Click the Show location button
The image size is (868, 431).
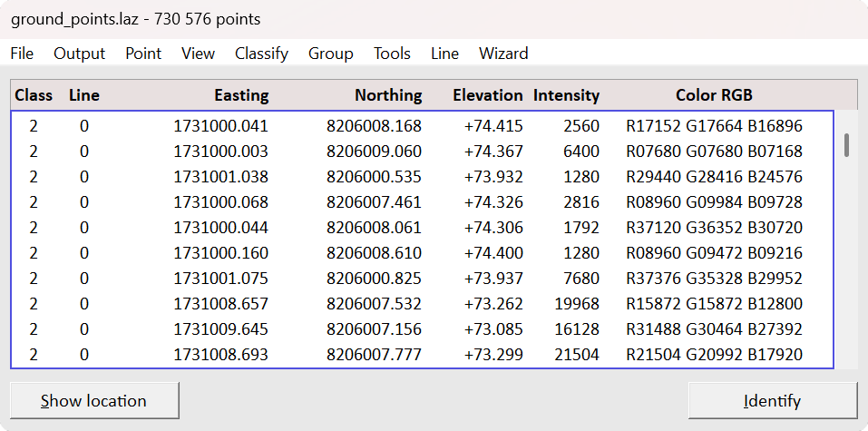[x=94, y=400]
